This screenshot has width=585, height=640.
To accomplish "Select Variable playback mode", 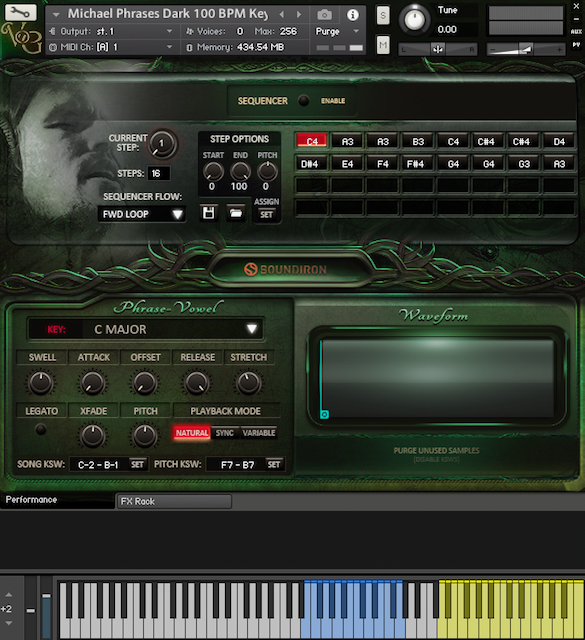I will click(259, 433).
